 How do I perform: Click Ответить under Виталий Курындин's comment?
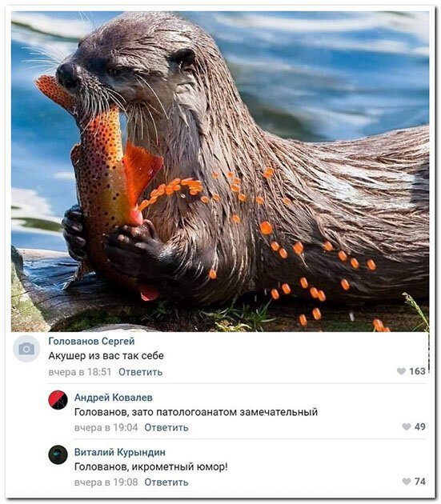[x=166, y=482]
